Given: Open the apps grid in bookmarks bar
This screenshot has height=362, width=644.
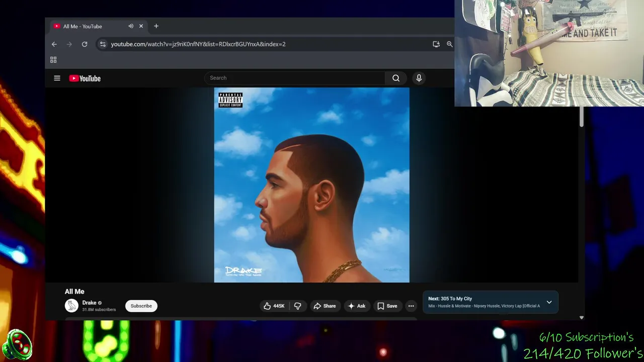Looking at the screenshot, I should click(53, 60).
